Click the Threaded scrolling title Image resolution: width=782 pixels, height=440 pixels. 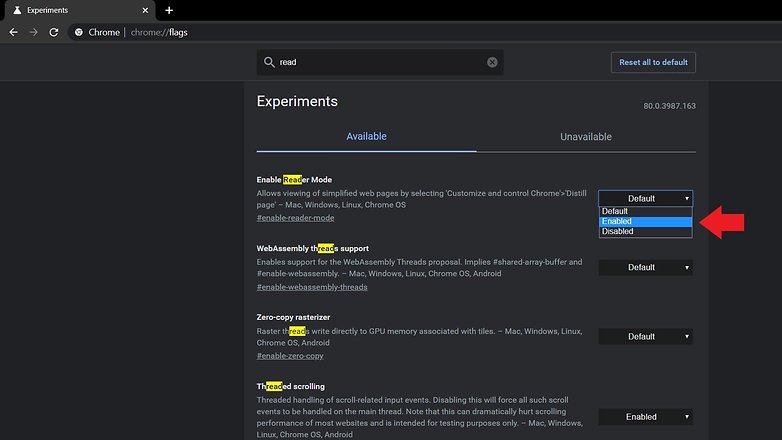(291, 386)
